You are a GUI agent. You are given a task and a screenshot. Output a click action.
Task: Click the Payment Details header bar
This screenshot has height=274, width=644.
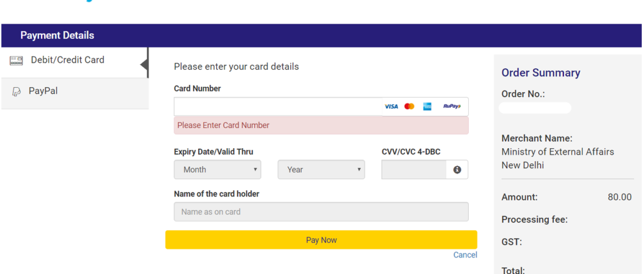click(x=321, y=36)
